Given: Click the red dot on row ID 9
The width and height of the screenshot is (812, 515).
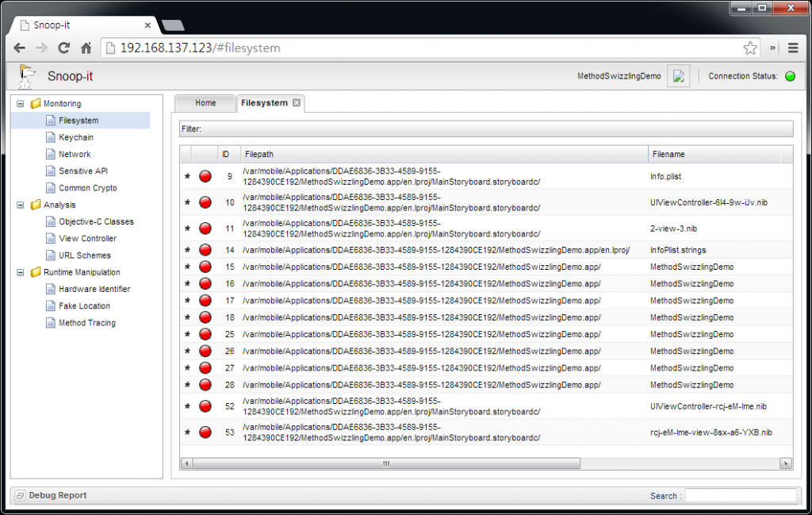Looking at the screenshot, I should coord(205,176).
